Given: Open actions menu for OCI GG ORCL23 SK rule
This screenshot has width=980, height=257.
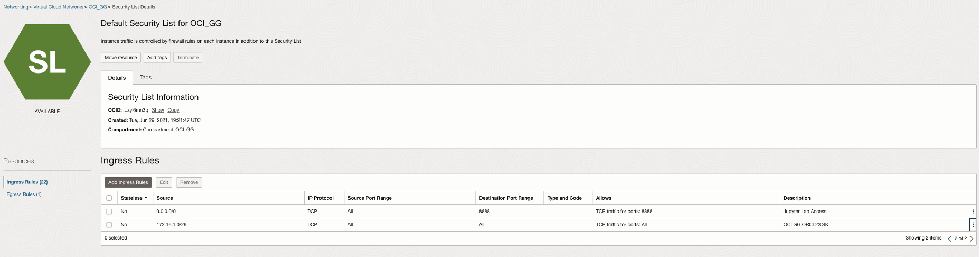Looking at the screenshot, I should (x=973, y=225).
